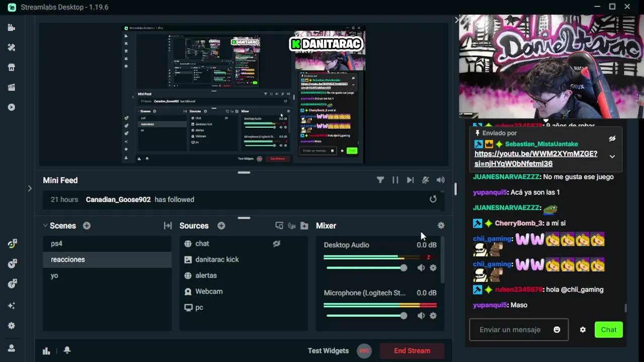Expand the pinned message chevron

click(x=612, y=156)
